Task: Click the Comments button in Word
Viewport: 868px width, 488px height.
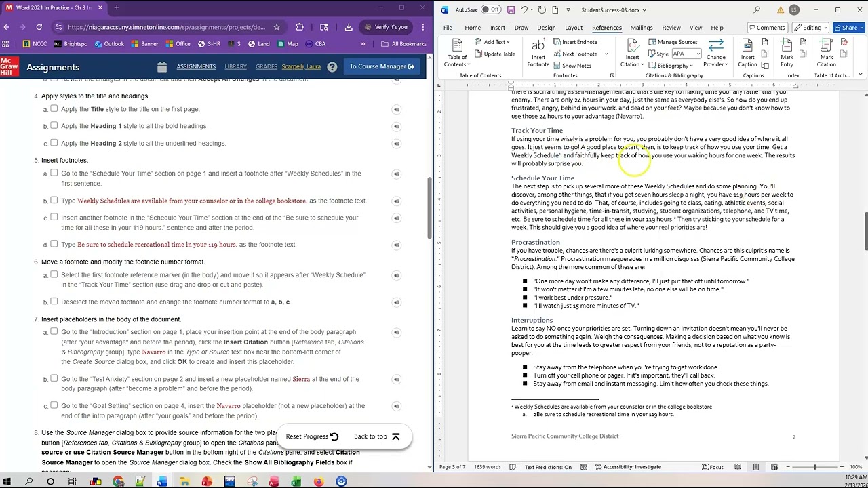Action: (767, 28)
